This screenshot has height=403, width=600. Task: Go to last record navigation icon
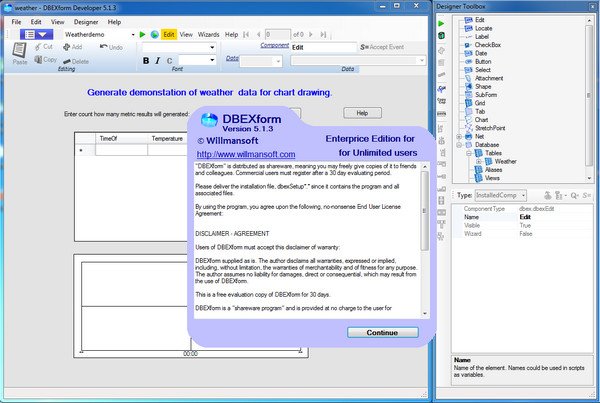pyautogui.click(x=323, y=34)
